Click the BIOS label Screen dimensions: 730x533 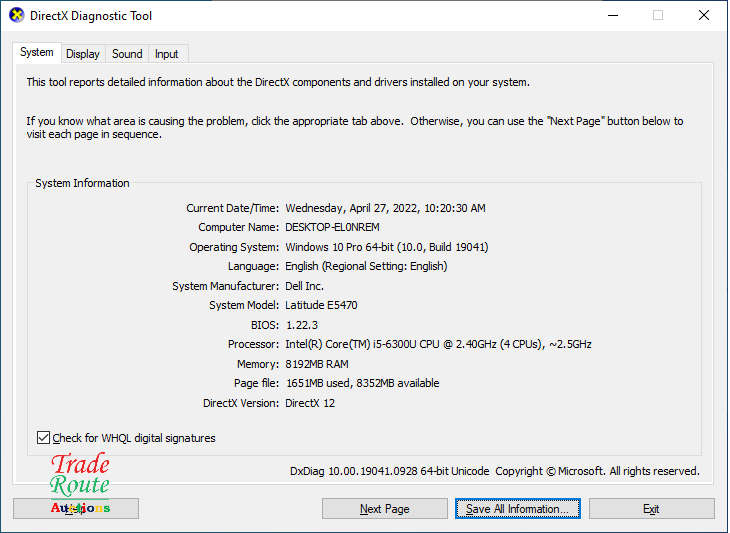click(x=265, y=325)
